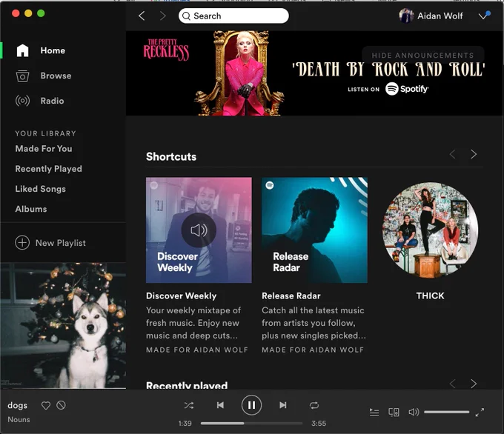The width and height of the screenshot is (504, 434).
Task: Click Hide Announcements button
Action: pos(422,56)
